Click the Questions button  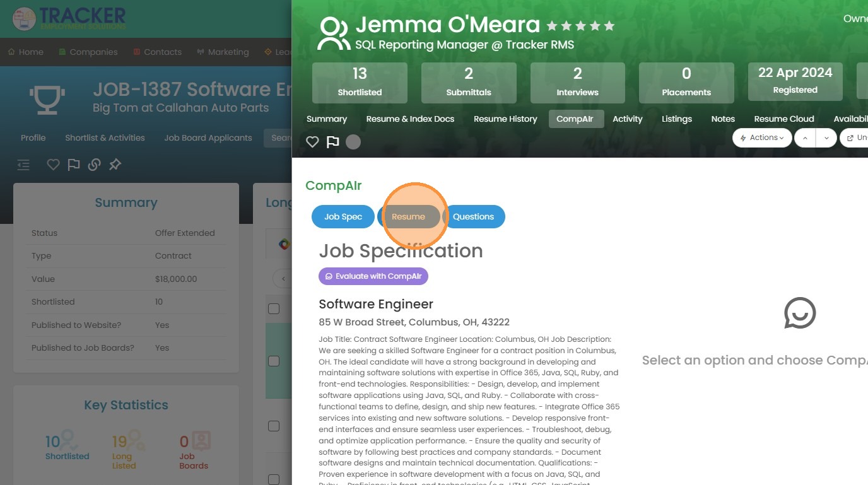473,216
